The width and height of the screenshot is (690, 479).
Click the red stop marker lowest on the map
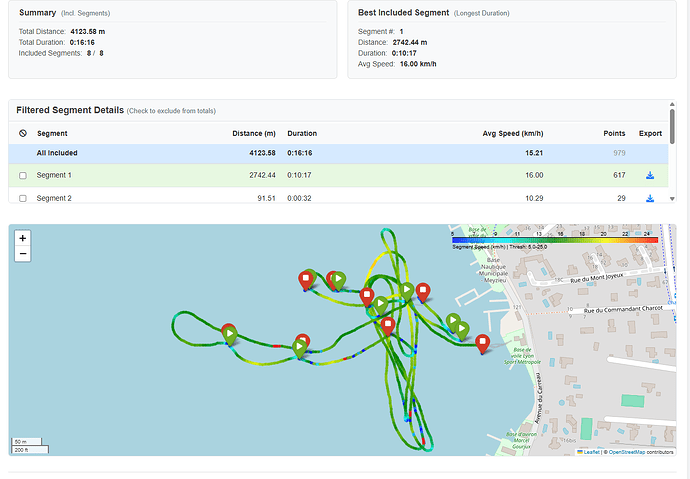pos(482,344)
